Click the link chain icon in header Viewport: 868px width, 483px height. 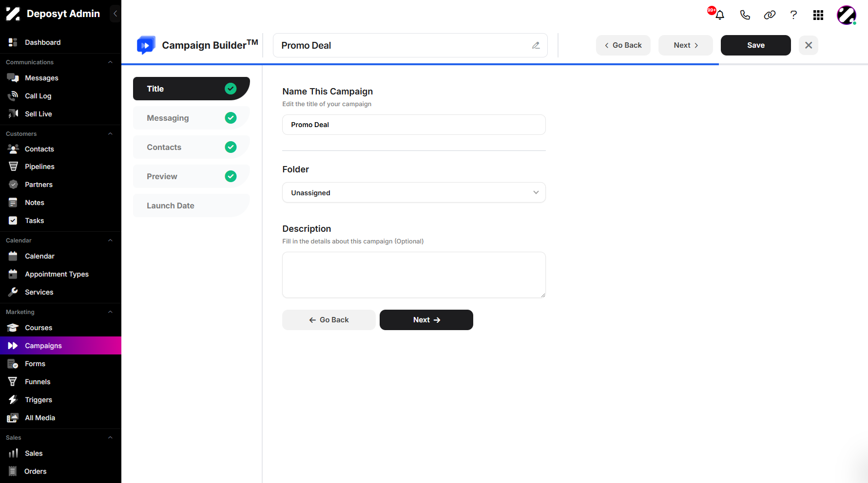[x=770, y=15]
